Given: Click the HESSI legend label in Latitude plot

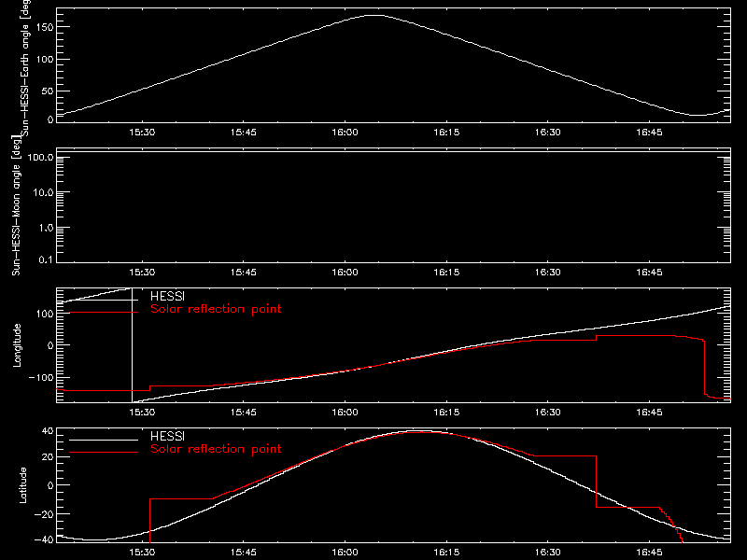Looking at the screenshot, I should click(167, 436).
